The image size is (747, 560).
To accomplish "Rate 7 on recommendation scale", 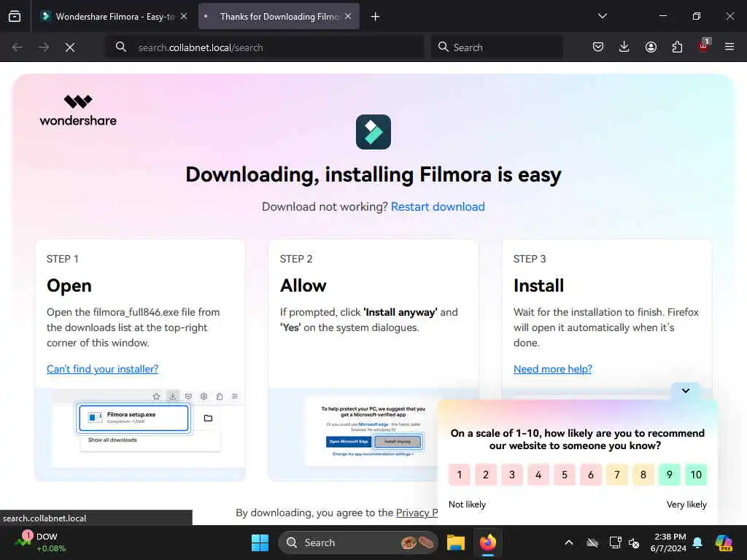I will point(617,475).
